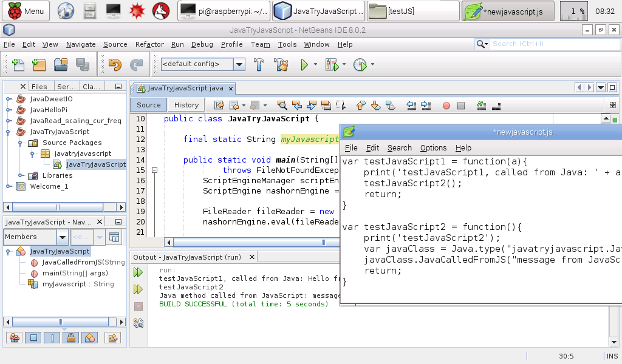Click the Source view button
Image resolution: width=622 pixels, height=364 pixels.
(148, 105)
